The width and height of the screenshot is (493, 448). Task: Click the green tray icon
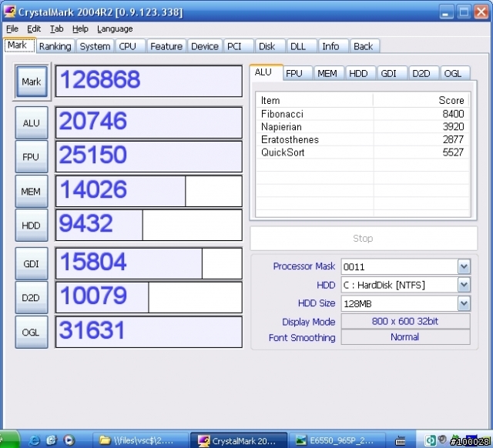430,440
